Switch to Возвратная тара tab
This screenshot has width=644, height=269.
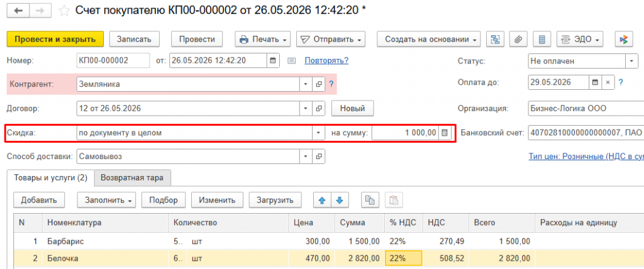[132, 178]
